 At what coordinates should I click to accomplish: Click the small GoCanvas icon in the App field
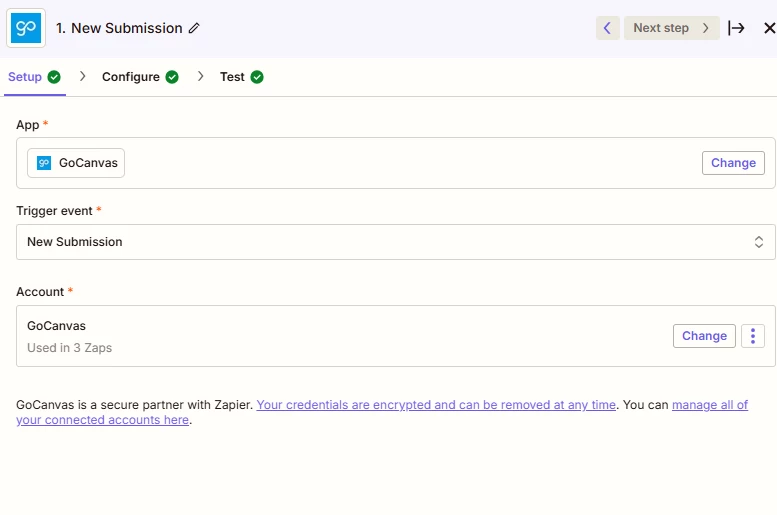(x=44, y=163)
